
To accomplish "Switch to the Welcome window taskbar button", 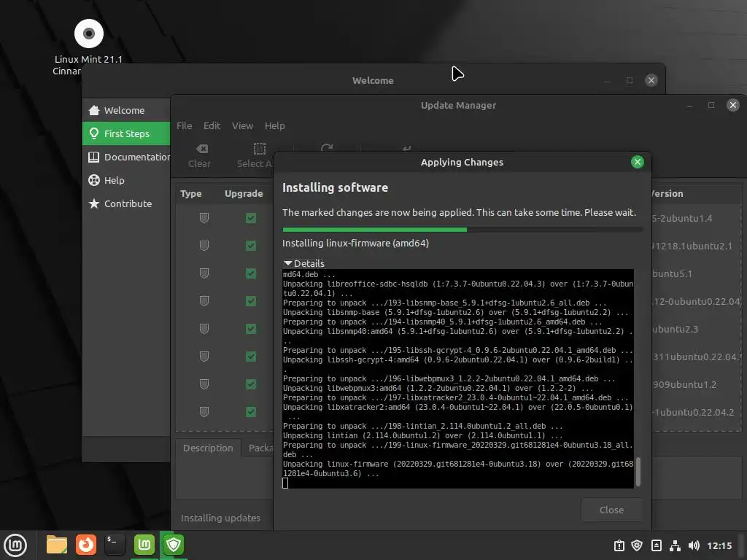I will point(144,545).
